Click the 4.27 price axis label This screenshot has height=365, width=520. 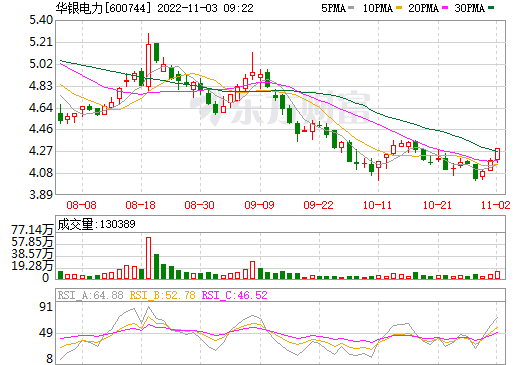pos(41,151)
